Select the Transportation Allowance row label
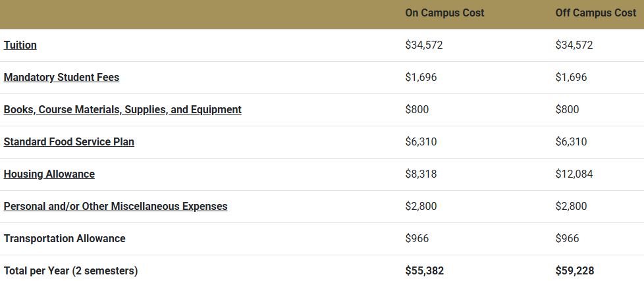Screen dimensions: 644x281 [x=65, y=239]
